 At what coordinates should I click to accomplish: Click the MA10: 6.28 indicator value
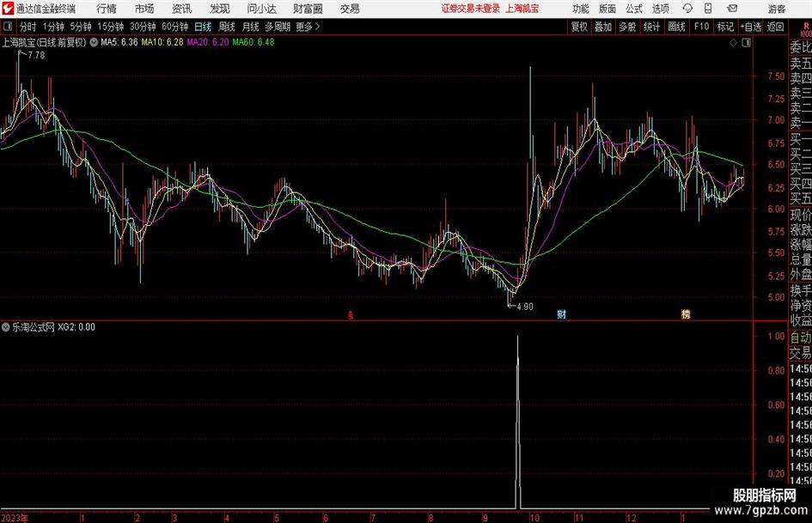(162, 42)
